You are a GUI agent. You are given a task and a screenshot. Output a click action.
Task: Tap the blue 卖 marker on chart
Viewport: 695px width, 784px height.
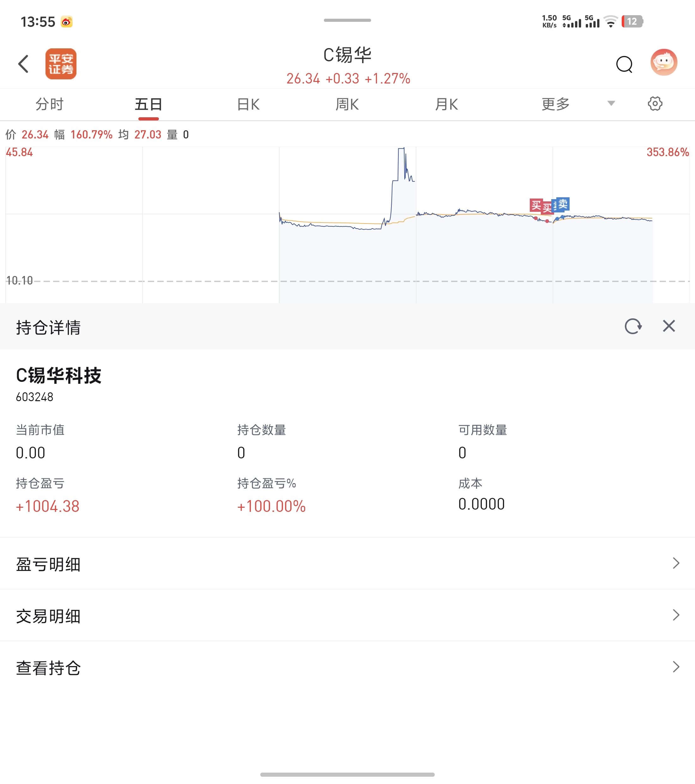coord(563,204)
